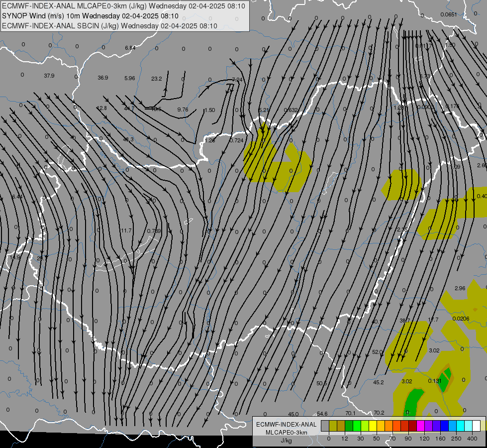Click the map value 11.7

[126, 230]
